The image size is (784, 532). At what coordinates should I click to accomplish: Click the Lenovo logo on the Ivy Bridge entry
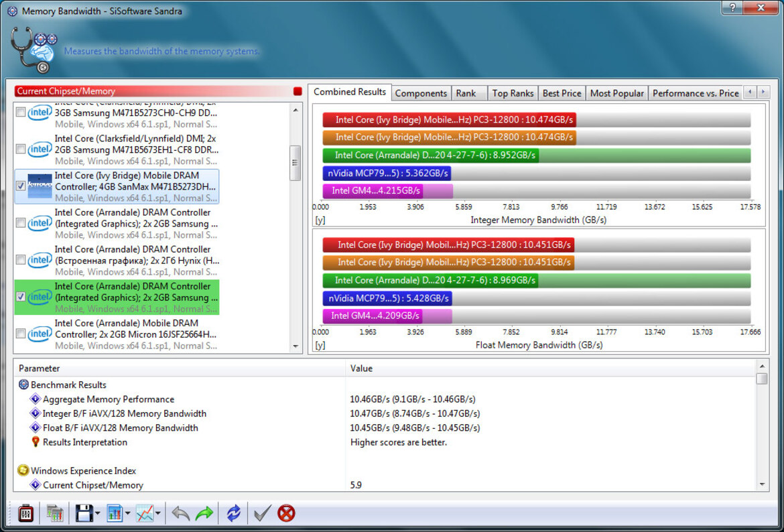[x=40, y=186]
